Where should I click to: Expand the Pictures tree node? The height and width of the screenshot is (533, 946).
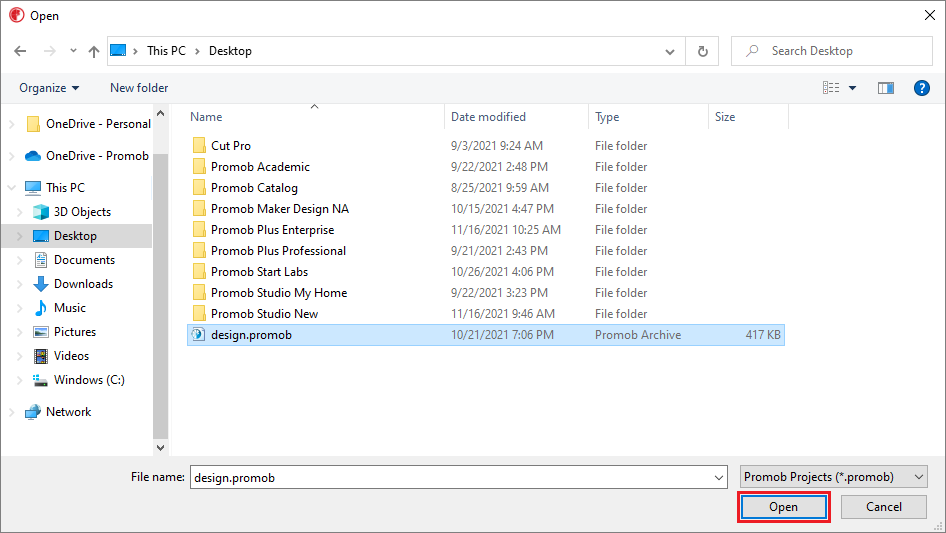tap(19, 332)
